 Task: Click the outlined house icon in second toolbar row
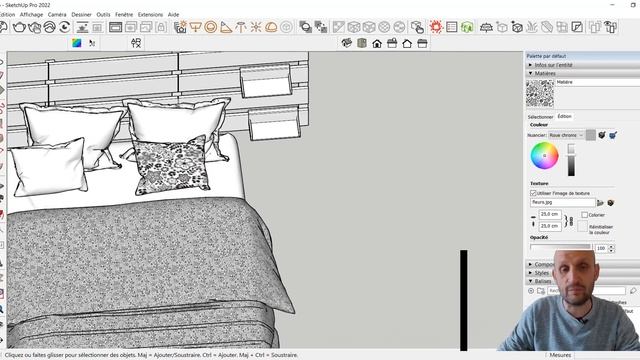(407, 43)
